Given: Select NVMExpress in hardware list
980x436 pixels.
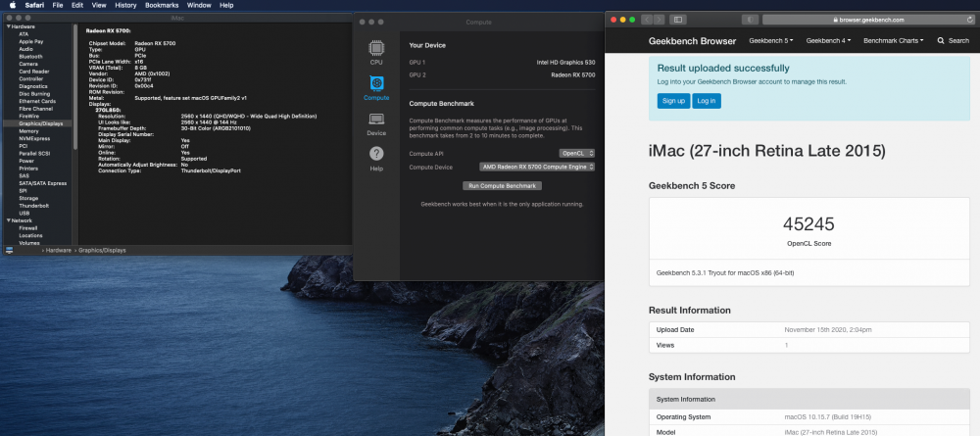Looking at the screenshot, I should pos(32,139).
